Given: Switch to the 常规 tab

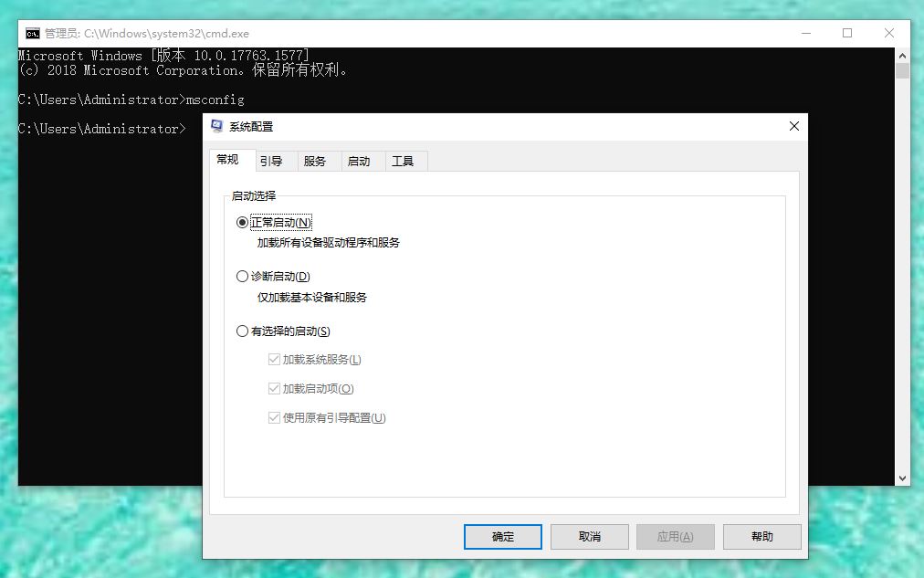Looking at the screenshot, I should [232, 161].
